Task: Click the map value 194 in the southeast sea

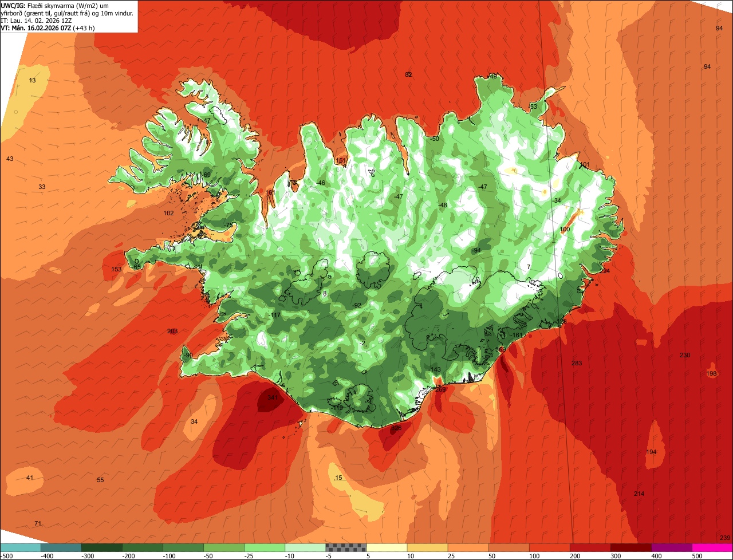Action: pyautogui.click(x=652, y=452)
